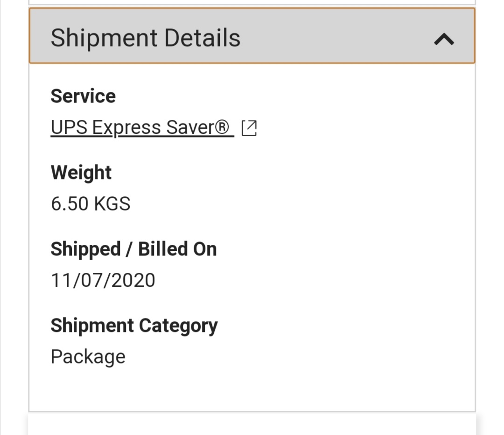Click the word Express in service link
The height and width of the screenshot is (435, 504).
pyautogui.click(x=126, y=128)
